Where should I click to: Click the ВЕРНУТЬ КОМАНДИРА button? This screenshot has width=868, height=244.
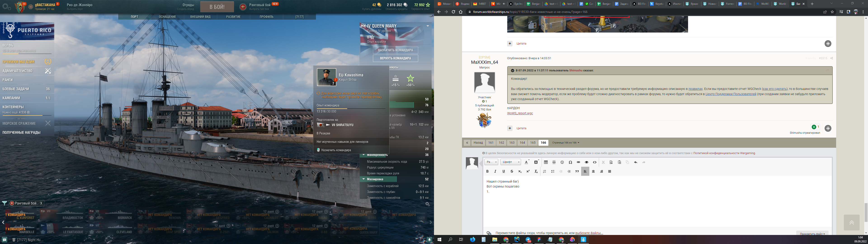[395, 58]
